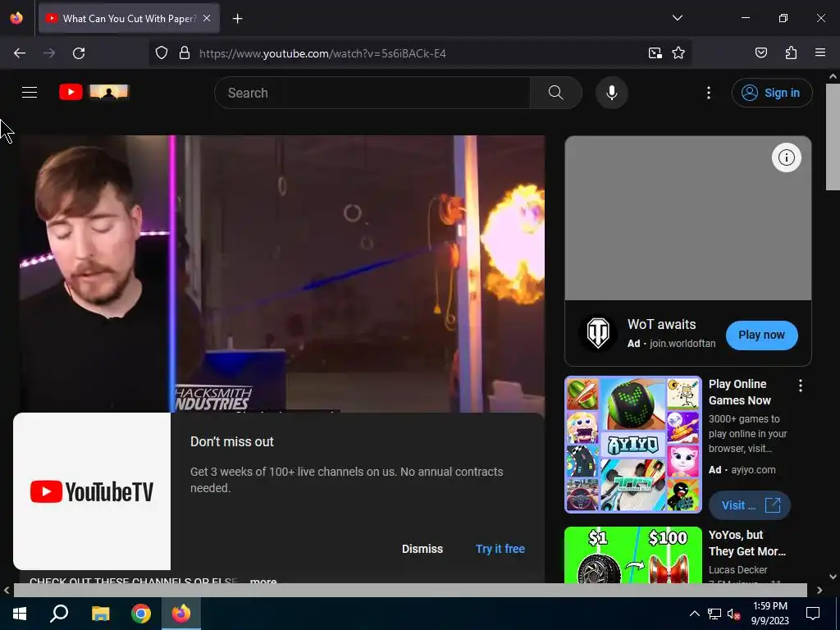
Task: Click 'join.worldoftan' ad domain text
Action: tap(682, 344)
